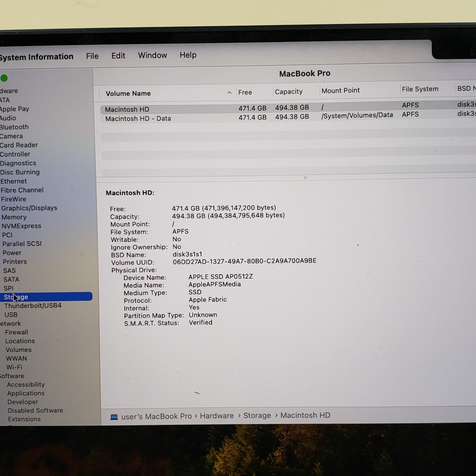This screenshot has height=476, width=476.
Task: Click the laptop icon in path bar
Action: [x=114, y=417]
